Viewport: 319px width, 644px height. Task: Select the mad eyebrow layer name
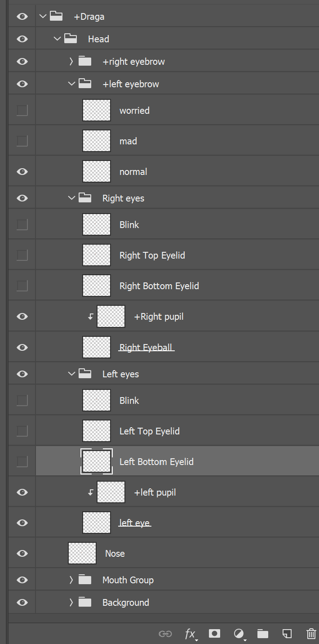point(128,141)
